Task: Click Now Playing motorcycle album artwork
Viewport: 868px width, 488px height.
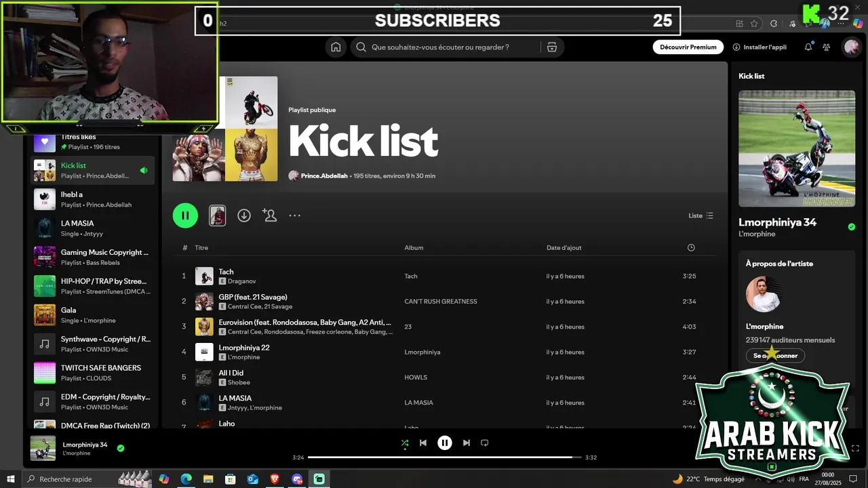Action: pos(797,148)
